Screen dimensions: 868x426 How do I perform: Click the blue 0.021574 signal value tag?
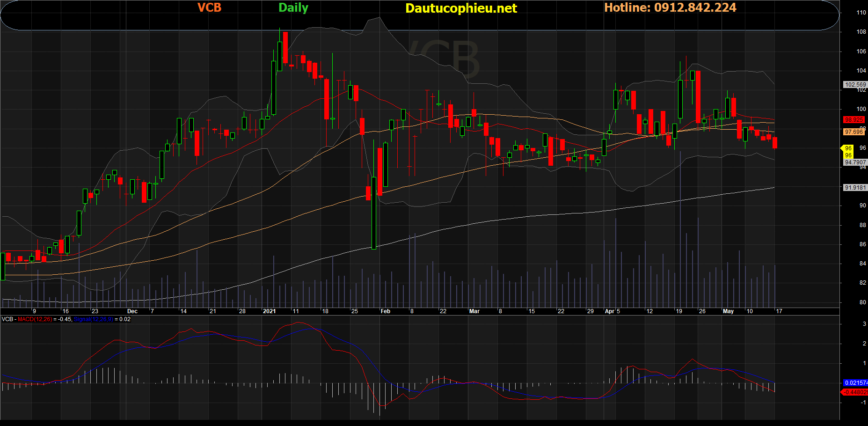click(x=855, y=383)
